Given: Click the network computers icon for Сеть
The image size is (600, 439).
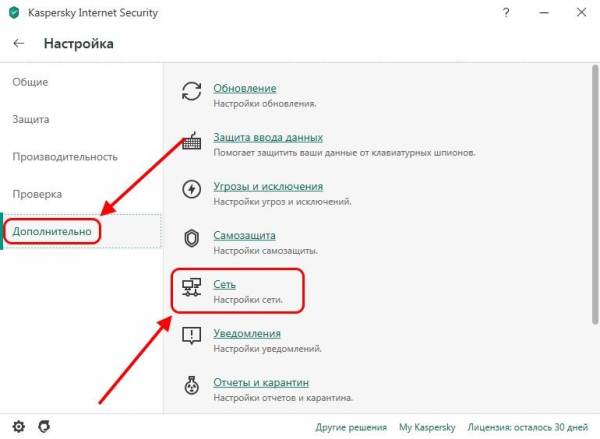Looking at the screenshot, I should [x=191, y=287].
